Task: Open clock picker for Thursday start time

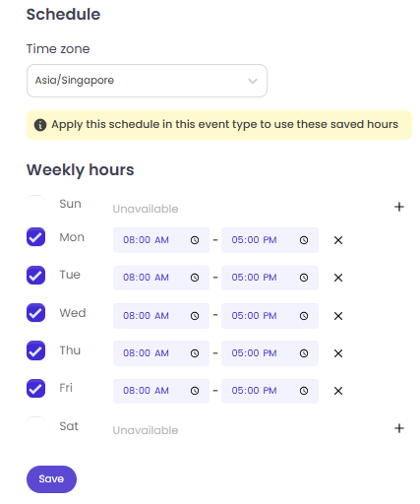Action: [195, 353]
